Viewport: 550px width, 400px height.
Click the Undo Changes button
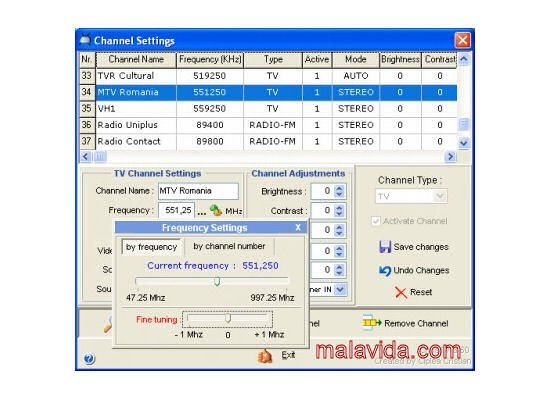pyautogui.click(x=414, y=271)
